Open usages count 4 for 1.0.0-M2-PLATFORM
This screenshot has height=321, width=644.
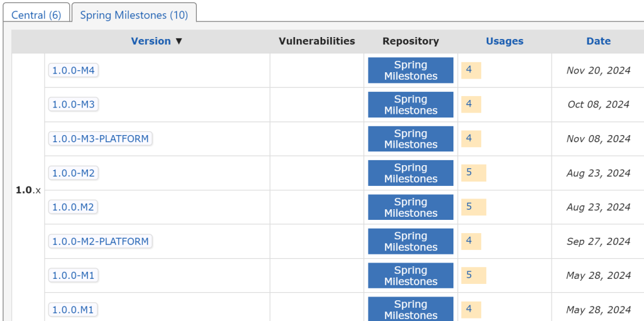(x=469, y=241)
